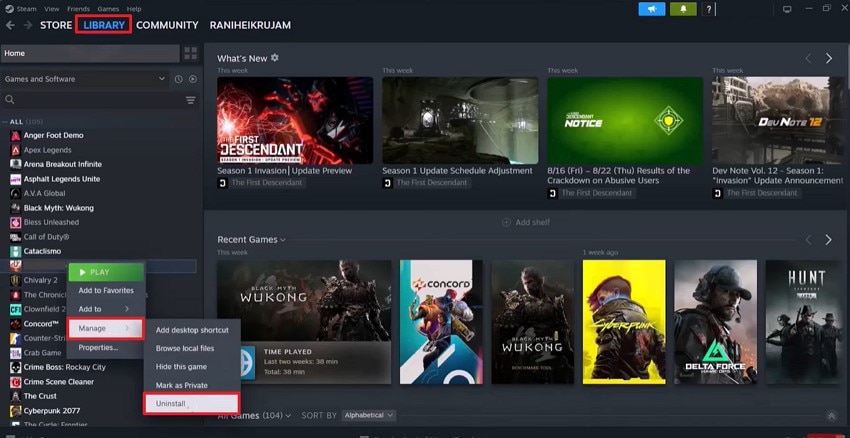Viewport: 850px width, 438px height.
Task: Click Add shelf
Action: [x=526, y=222]
